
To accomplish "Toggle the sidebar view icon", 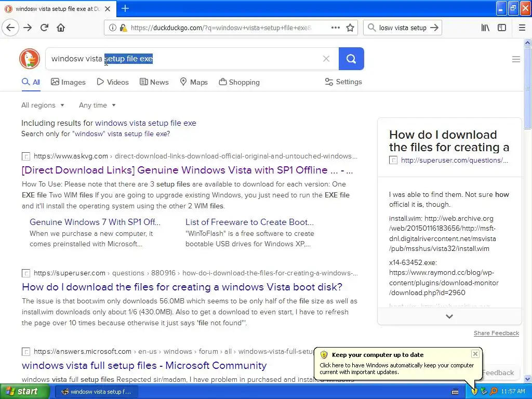I will [502, 28].
